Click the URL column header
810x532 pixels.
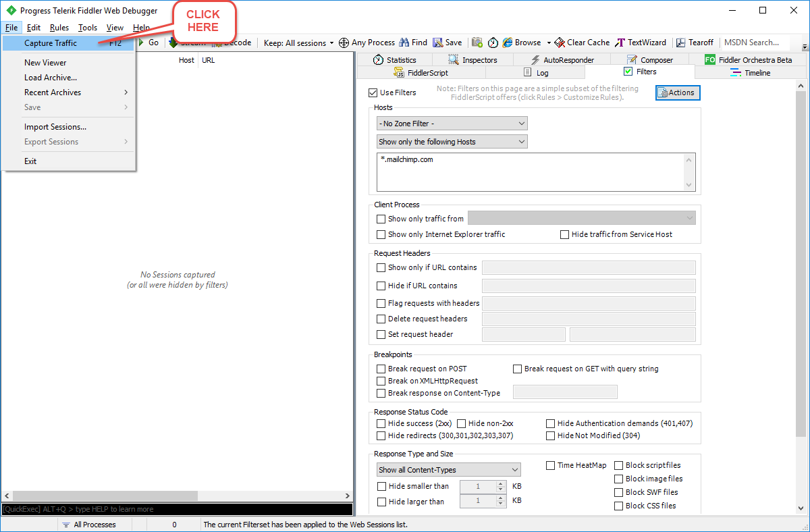pyautogui.click(x=209, y=60)
